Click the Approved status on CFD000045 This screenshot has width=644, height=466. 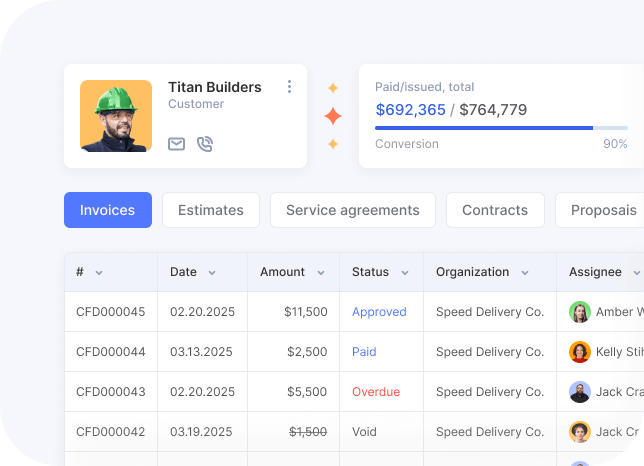tap(379, 312)
